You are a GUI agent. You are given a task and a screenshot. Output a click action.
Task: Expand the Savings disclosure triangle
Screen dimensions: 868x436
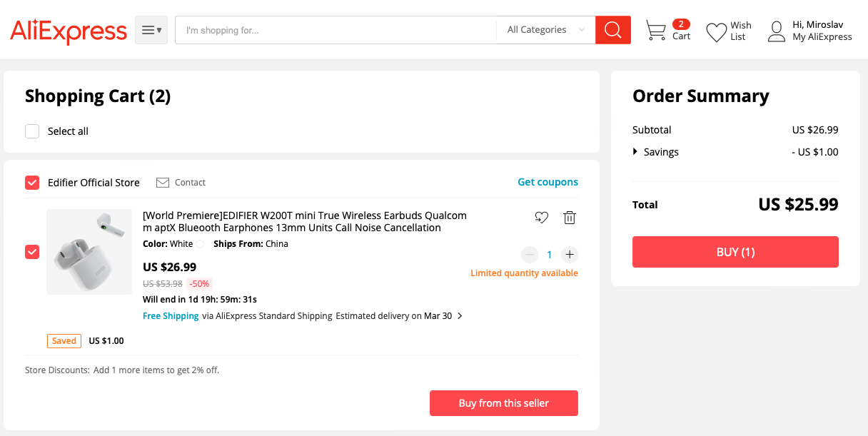point(635,152)
